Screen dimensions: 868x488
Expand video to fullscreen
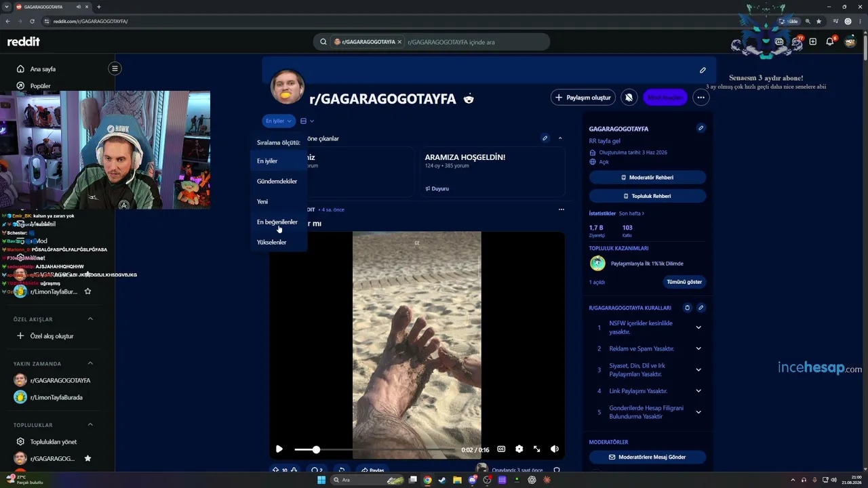pos(537,449)
